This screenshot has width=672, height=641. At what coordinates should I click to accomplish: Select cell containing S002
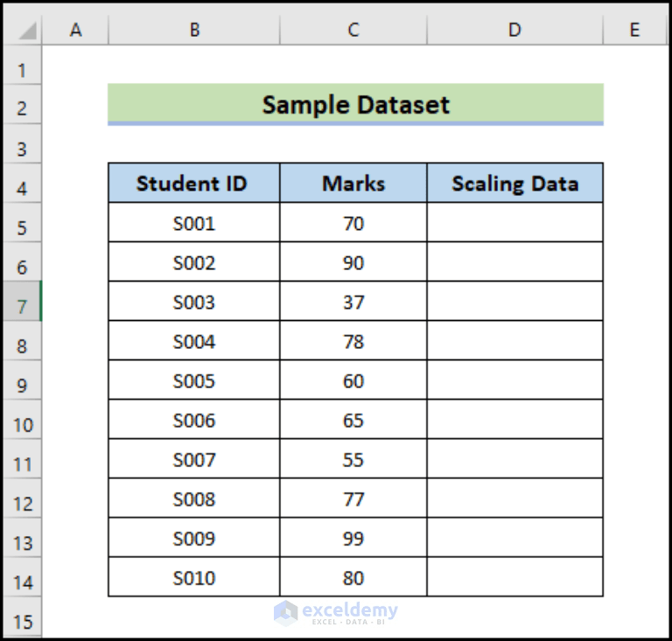194,261
